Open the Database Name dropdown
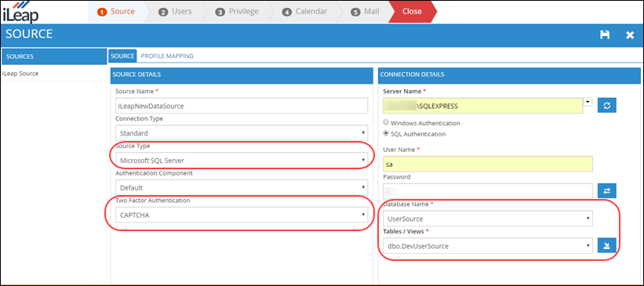Viewport: 644px width, 286px height. (x=488, y=219)
